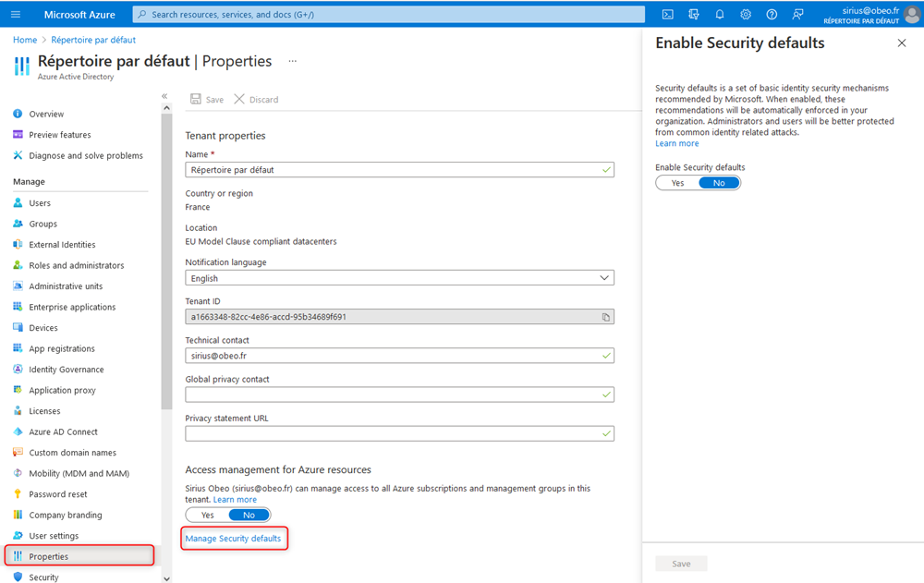
Task: Click the Manage Security defaults link
Action: [x=234, y=538]
